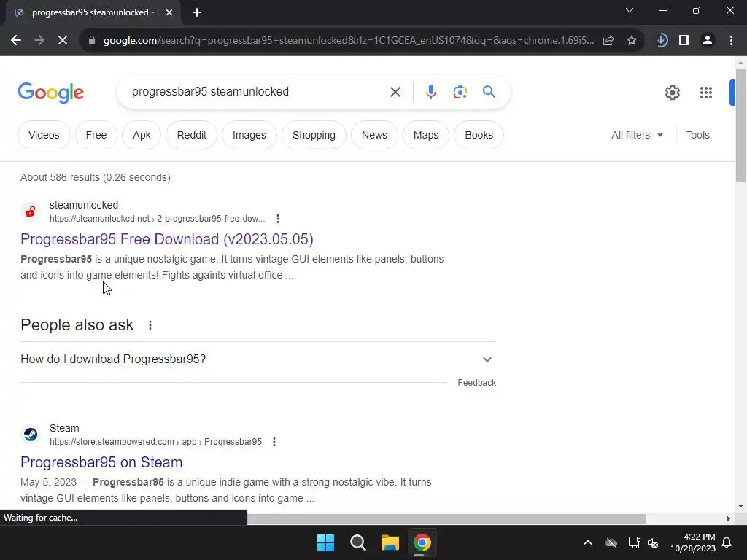747x560 pixels.
Task: Click the Google logo
Action: coord(50,93)
